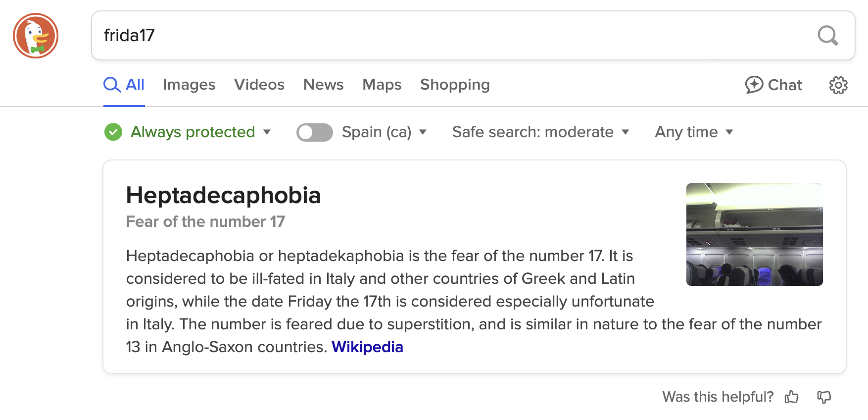Open the Wikipedia link
The height and width of the screenshot is (420, 868).
(x=367, y=347)
